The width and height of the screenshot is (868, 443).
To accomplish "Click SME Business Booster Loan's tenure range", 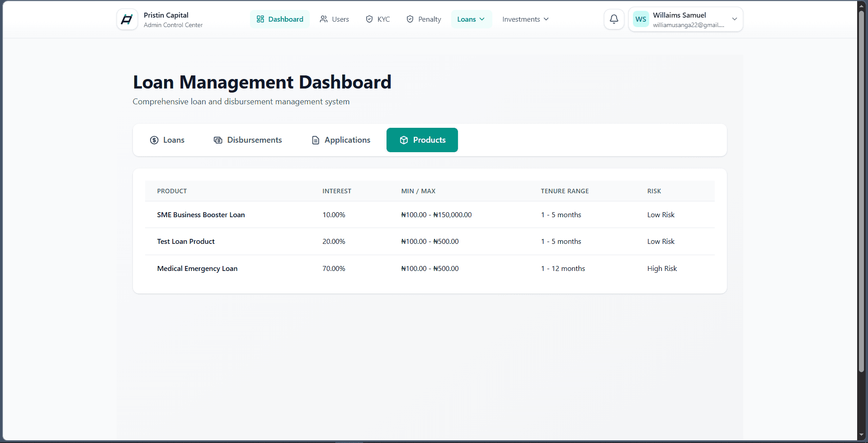I will (x=561, y=215).
